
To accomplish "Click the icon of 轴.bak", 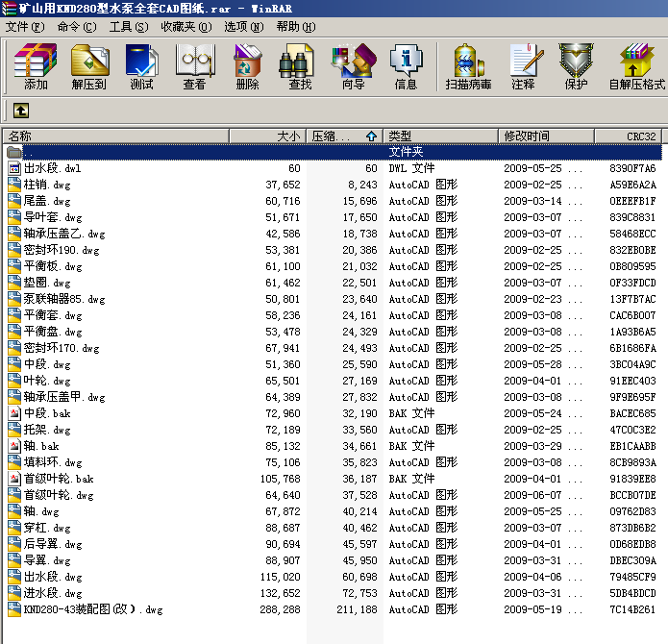I will click(x=14, y=446).
